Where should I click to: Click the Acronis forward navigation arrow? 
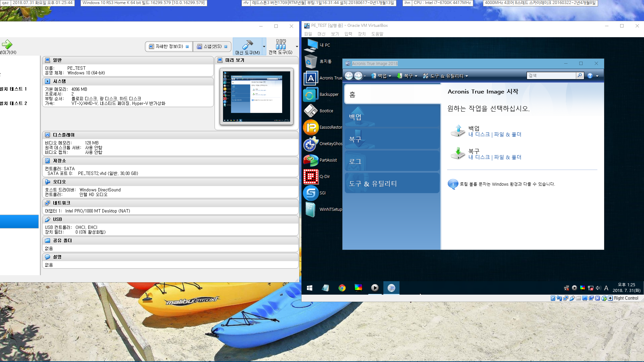(358, 76)
